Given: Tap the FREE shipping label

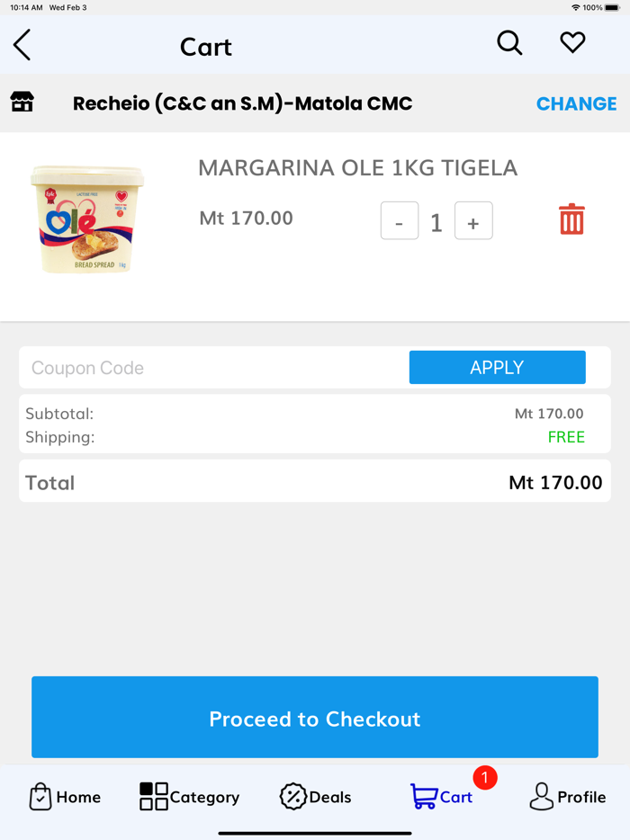Looking at the screenshot, I should coord(566,437).
